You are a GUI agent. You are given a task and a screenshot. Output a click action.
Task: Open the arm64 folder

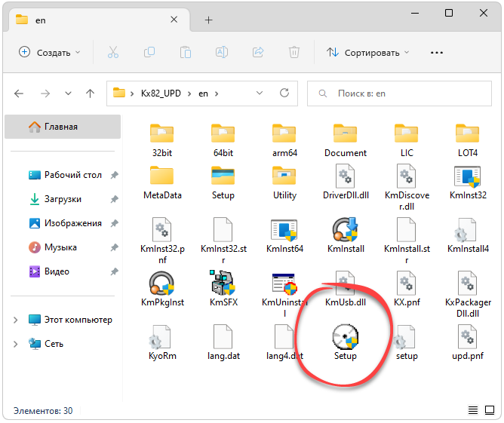(284, 140)
